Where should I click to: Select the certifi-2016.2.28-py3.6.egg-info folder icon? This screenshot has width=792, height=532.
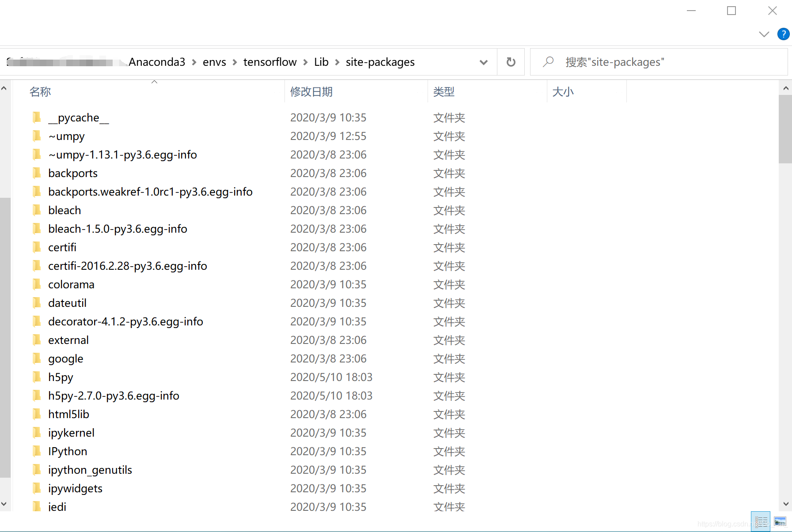pos(37,266)
